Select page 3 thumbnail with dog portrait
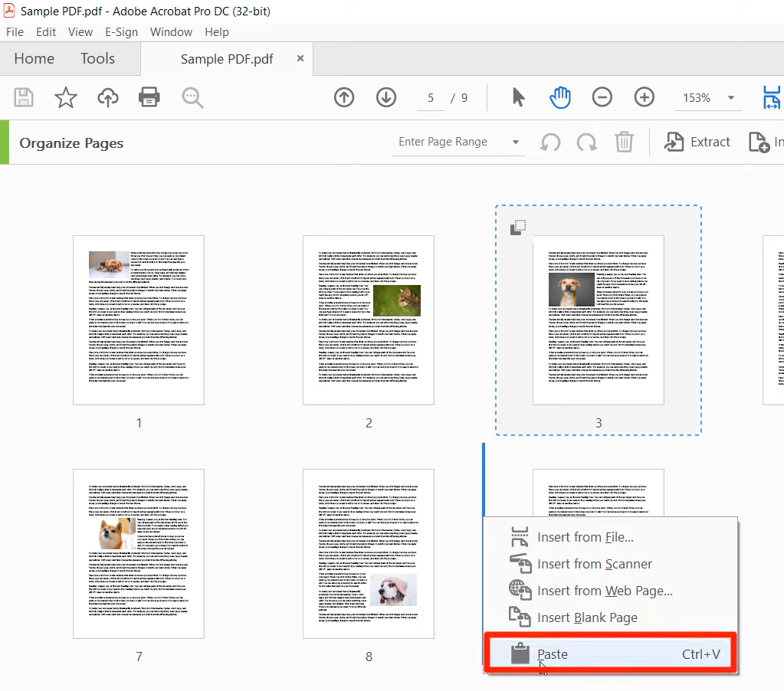The image size is (784, 691). click(599, 320)
